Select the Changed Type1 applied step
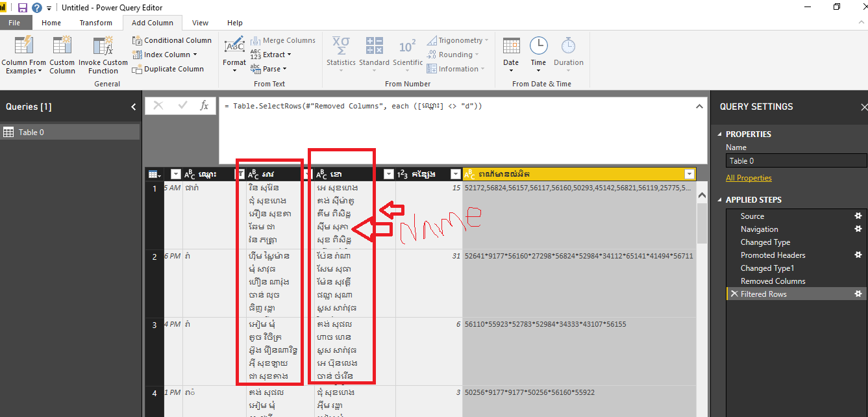Screen dimensions: 868x417 click(x=767, y=268)
